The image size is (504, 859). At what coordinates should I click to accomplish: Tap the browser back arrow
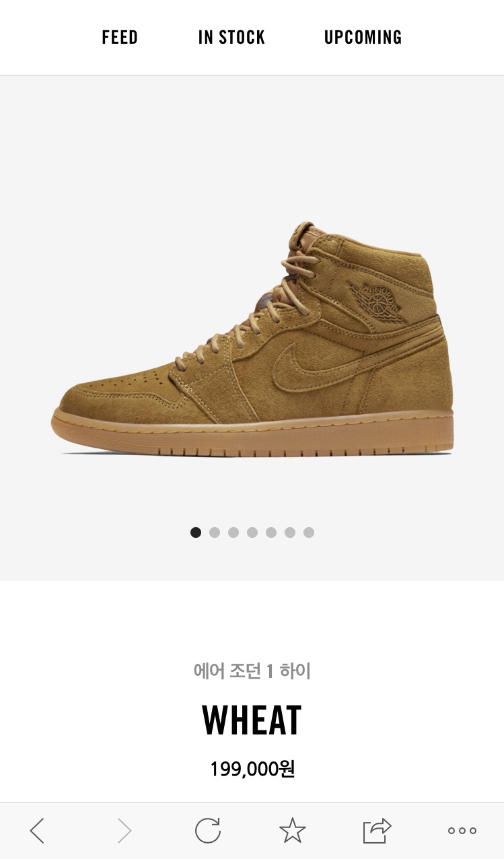pyautogui.click(x=37, y=831)
